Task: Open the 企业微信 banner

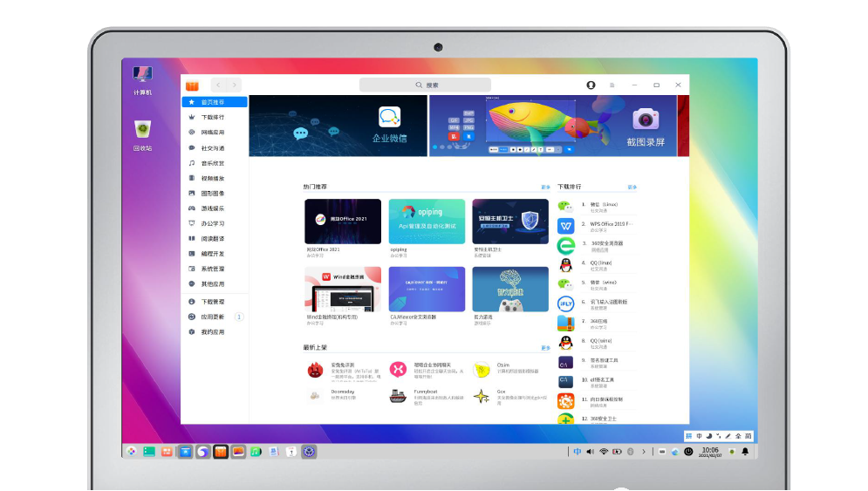Action: (x=338, y=126)
